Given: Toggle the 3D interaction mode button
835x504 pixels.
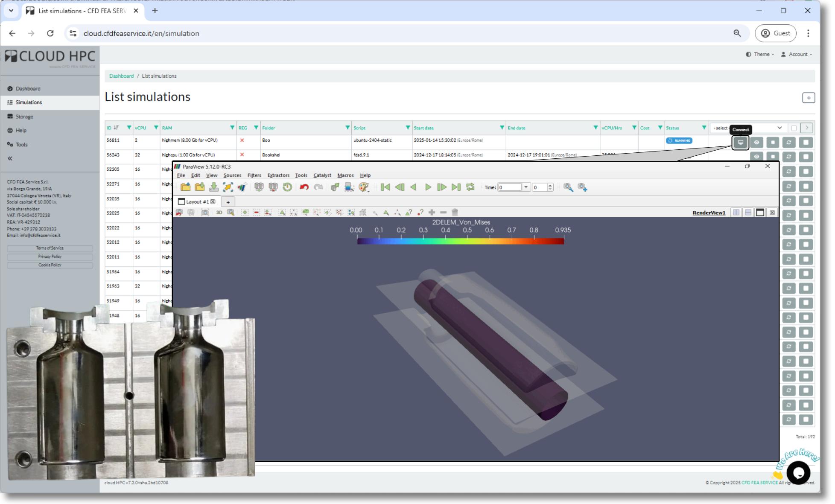Looking at the screenshot, I should coord(219,213).
